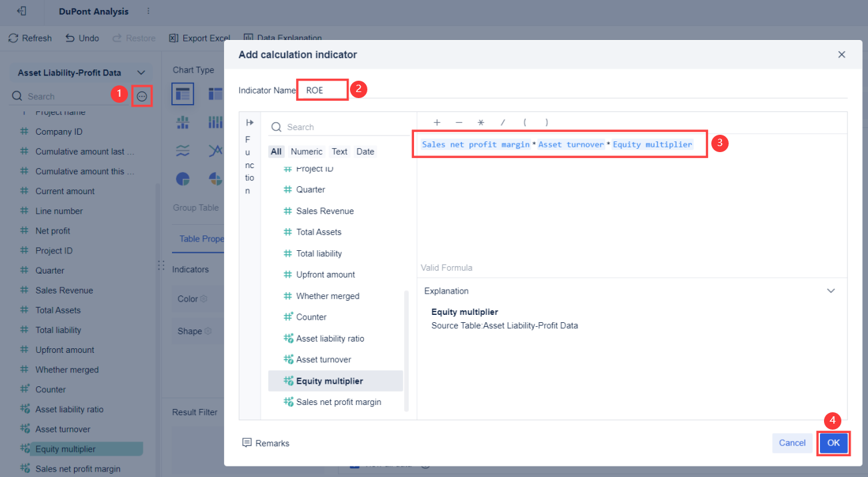Image resolution: width=868 pixels, height=477 pixels.
Task: Click the more options icon beside Search
Action: (141, 97)
